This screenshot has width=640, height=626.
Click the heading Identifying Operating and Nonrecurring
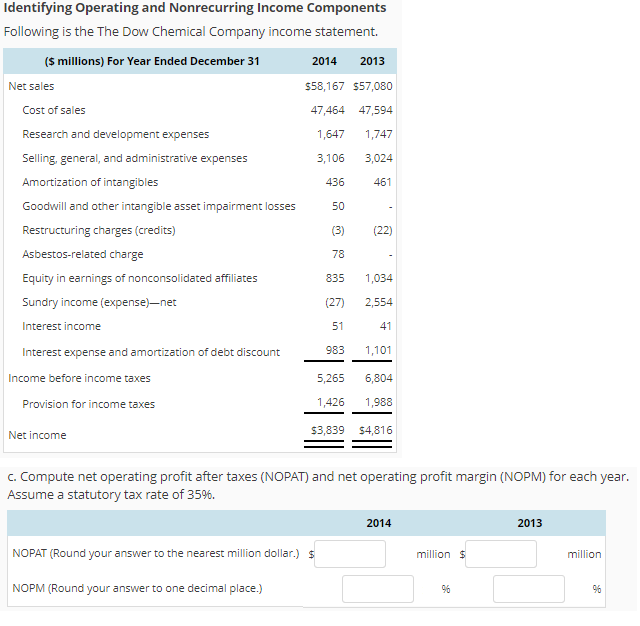pos(195,8)
